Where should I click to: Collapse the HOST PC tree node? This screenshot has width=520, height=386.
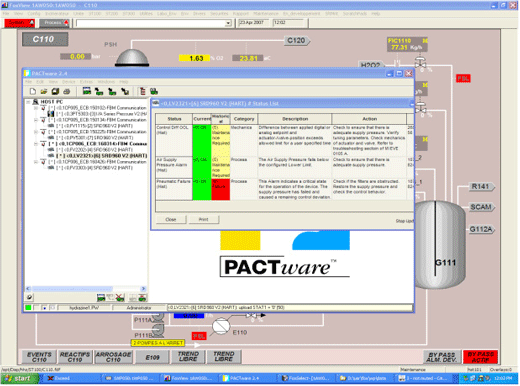pos(28,102)
